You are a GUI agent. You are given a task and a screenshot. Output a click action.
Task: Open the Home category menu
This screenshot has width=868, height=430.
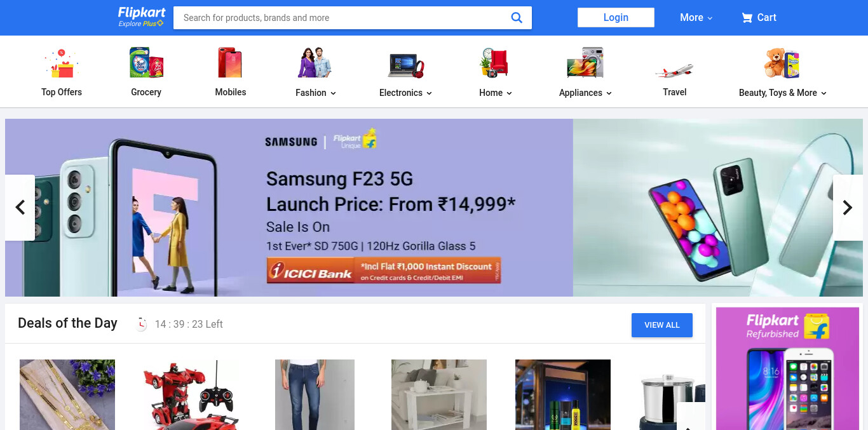pos(496,93)
